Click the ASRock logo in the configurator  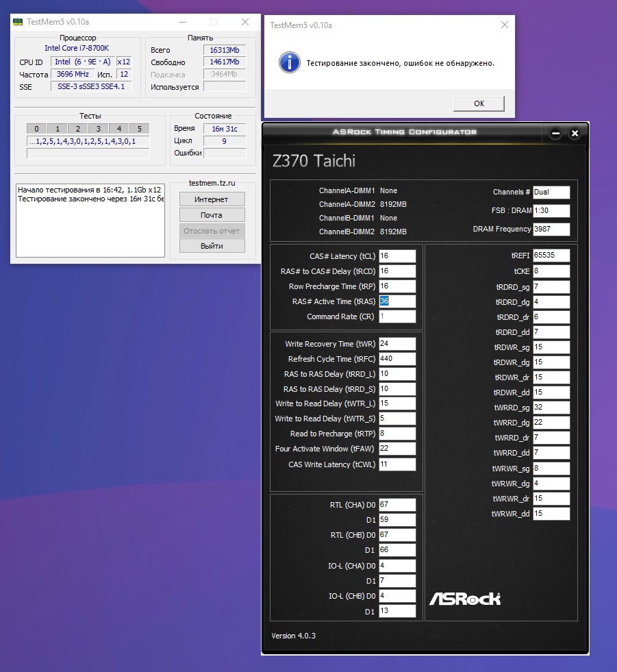click(465, 599)
